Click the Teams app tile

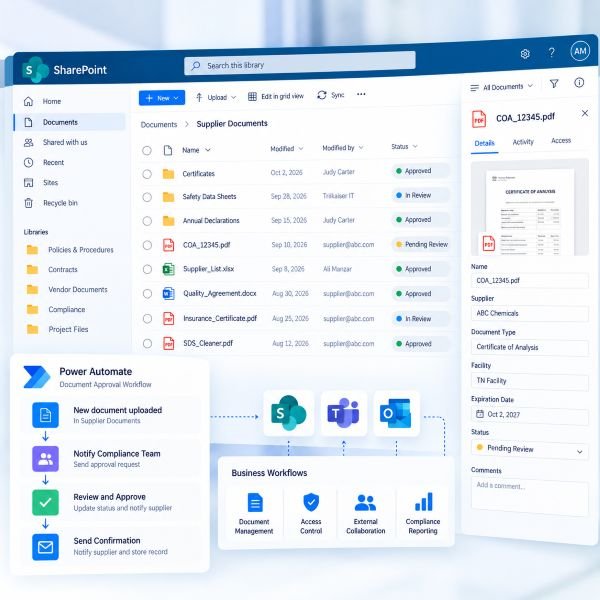tap(343, 413)
